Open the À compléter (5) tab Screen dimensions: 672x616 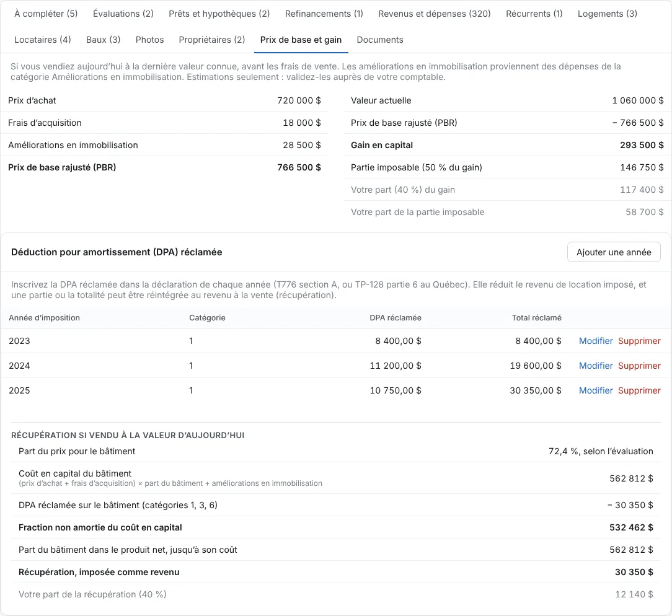click(x=46, y=14)
